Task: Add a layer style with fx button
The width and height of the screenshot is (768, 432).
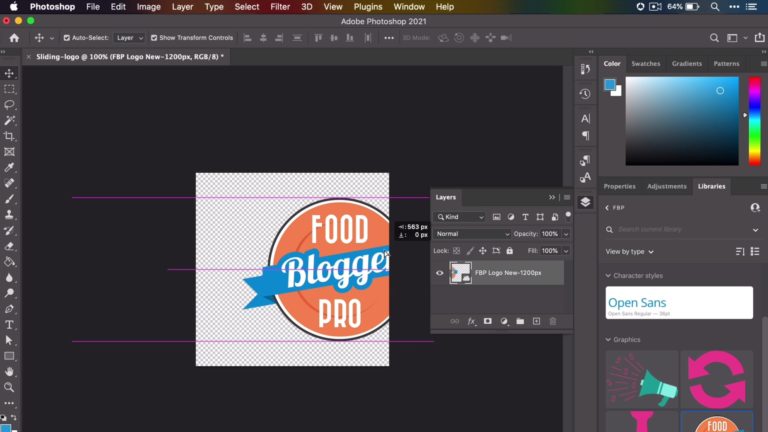Action: [x=471, y=321]
